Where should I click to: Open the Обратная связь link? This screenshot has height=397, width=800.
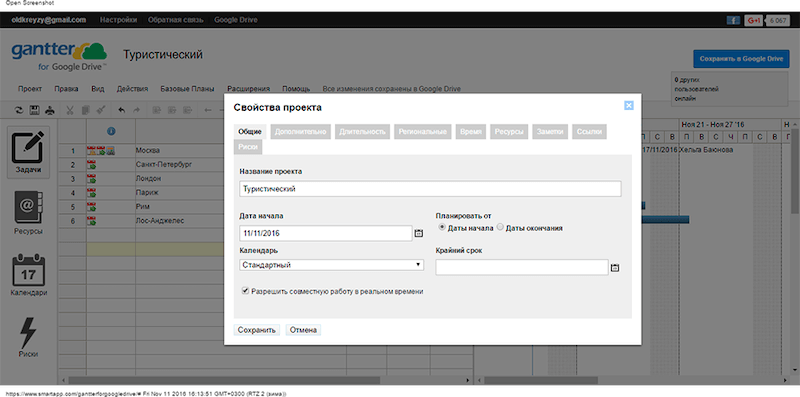(176, 20)
